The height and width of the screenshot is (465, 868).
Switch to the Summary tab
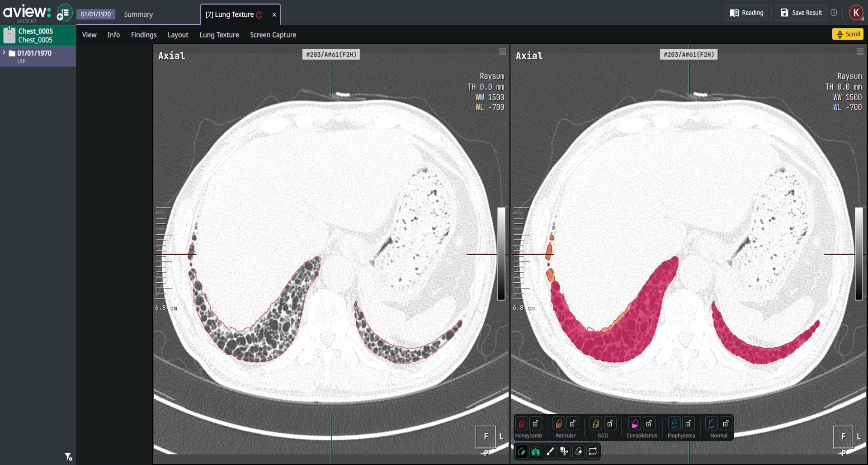[x=138, y=14]
